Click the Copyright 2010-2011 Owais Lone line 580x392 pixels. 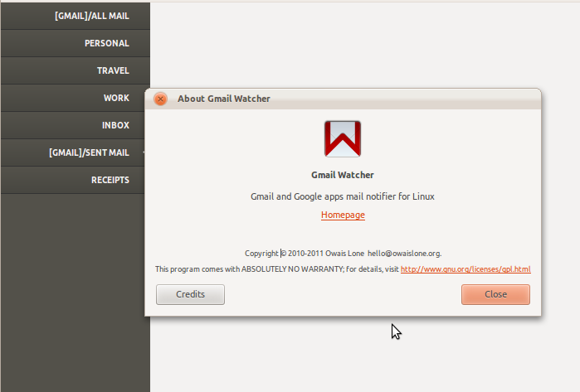pyautogui.click(x=343, y=254)
